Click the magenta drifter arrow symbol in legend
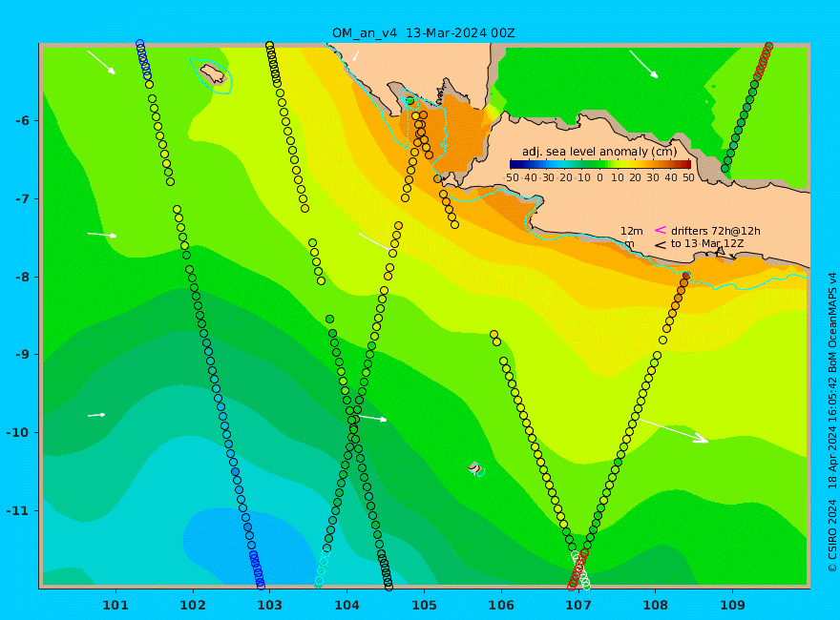The image size is (840, 620). coord(660,230)
